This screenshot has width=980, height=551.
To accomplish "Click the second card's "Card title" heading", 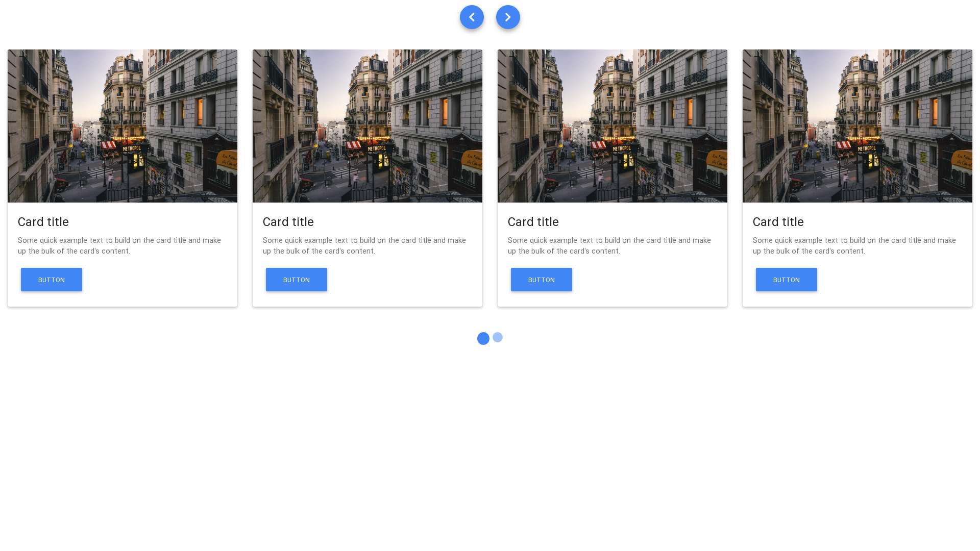I will click(x=288, y=222).
